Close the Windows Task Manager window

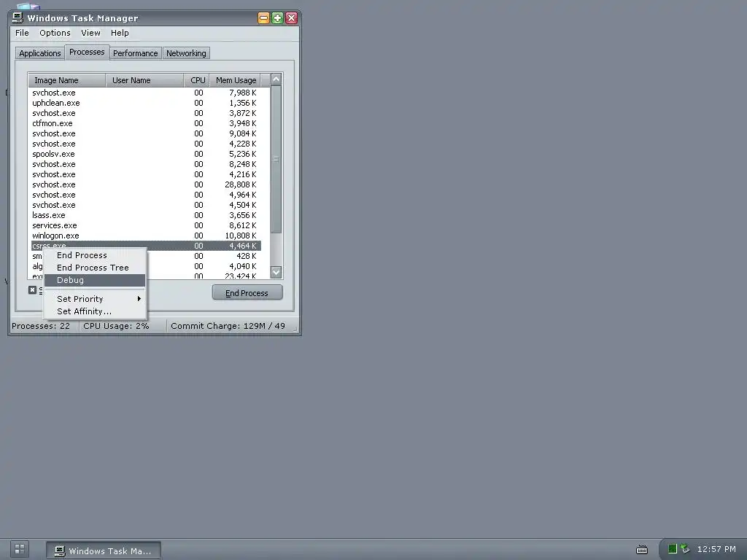coord(291,18)
